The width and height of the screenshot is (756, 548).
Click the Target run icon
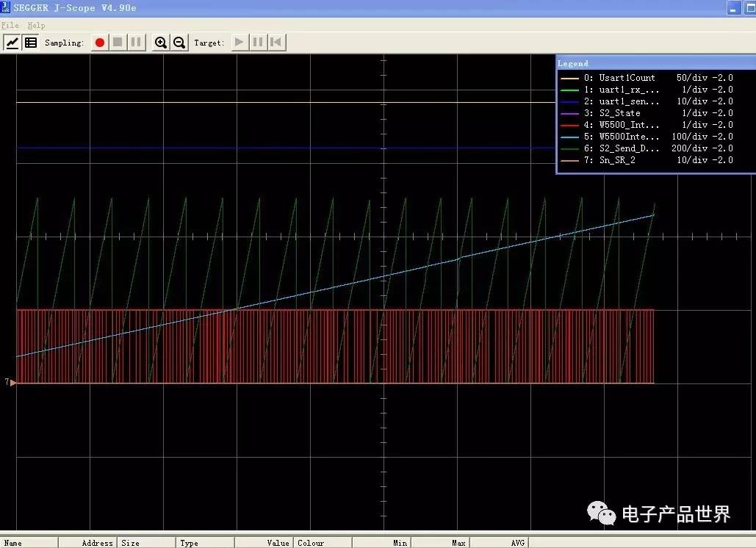[x=239, y=42]
